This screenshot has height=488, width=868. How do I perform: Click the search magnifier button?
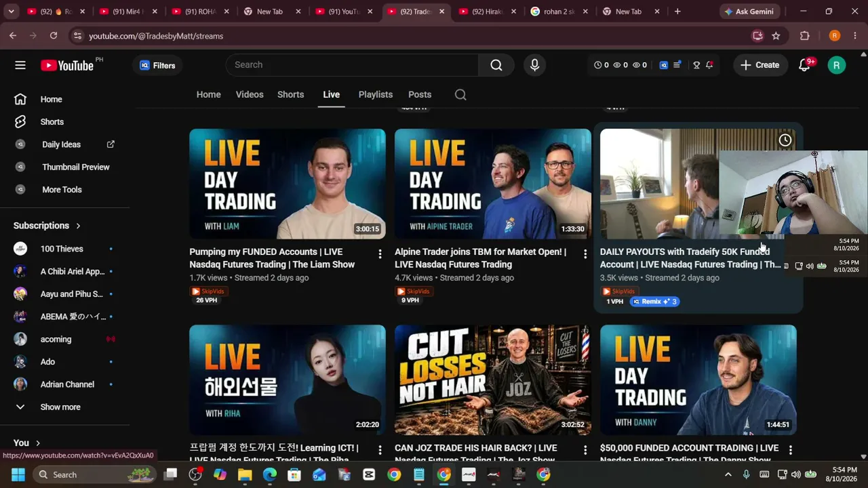[496, 65]
